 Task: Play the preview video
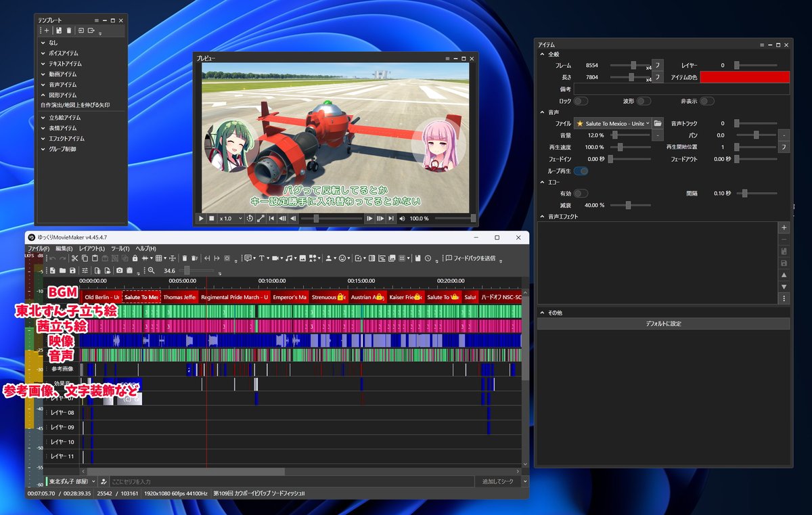tap(201, 219)
